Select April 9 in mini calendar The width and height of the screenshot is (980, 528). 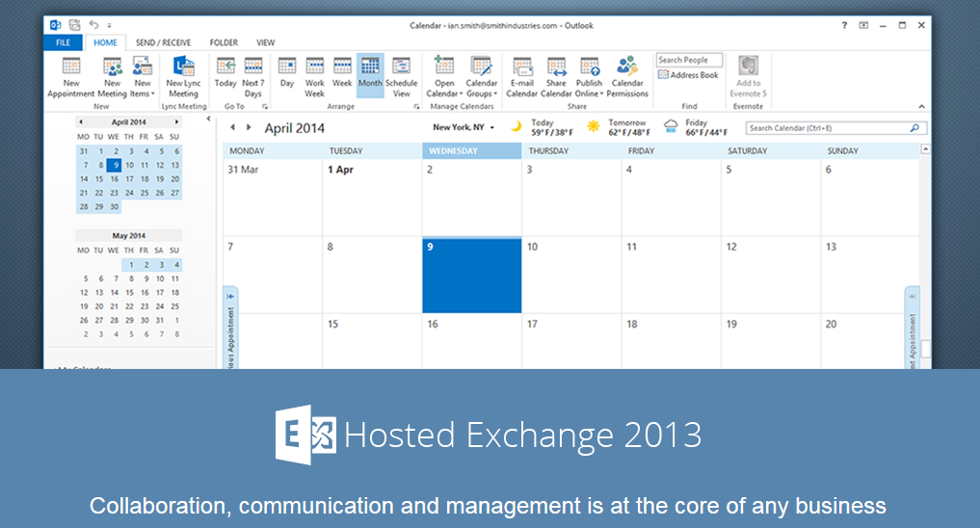click(114, 165)
